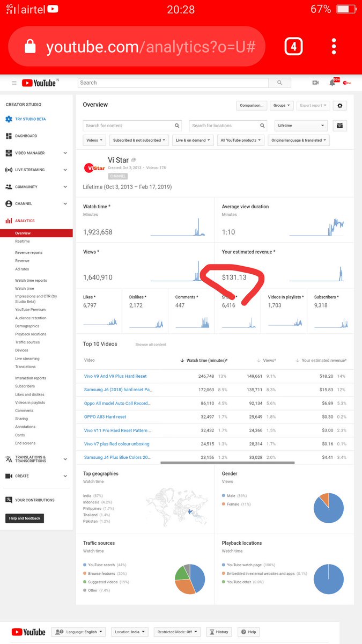
Task: Expand the Video Manager section chevron
Action: click(x=65, y=153)
